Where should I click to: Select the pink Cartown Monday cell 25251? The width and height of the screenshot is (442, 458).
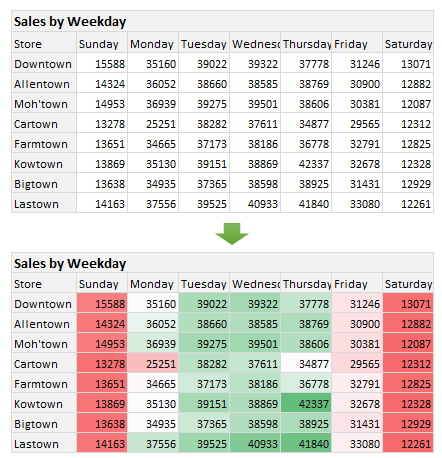(153, 364)
